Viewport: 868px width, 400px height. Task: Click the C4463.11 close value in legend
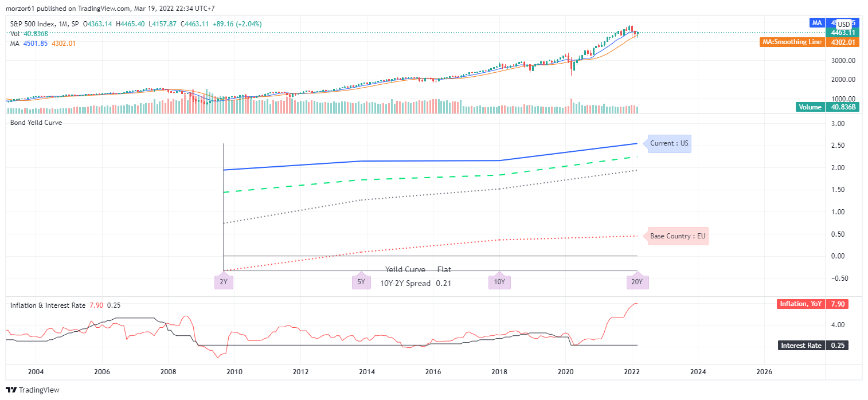click(x=196, y=24)
